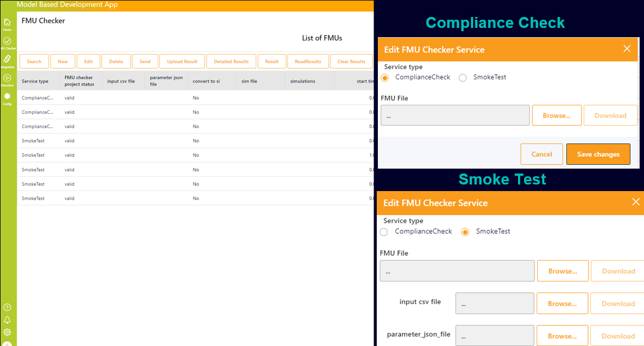Open the Integration section icon

[7, 60]
